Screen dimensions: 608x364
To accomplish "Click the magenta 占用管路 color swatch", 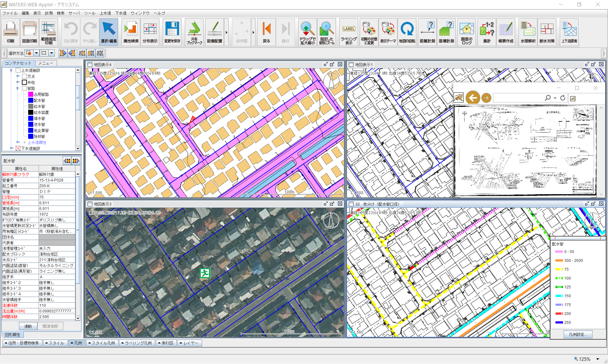I will coord(31,94).
